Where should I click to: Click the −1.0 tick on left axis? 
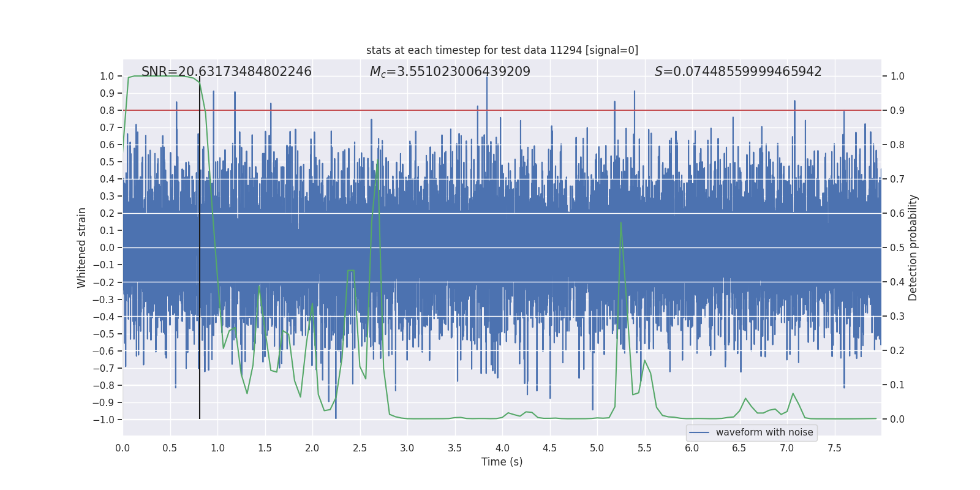[x=104, y=420]
